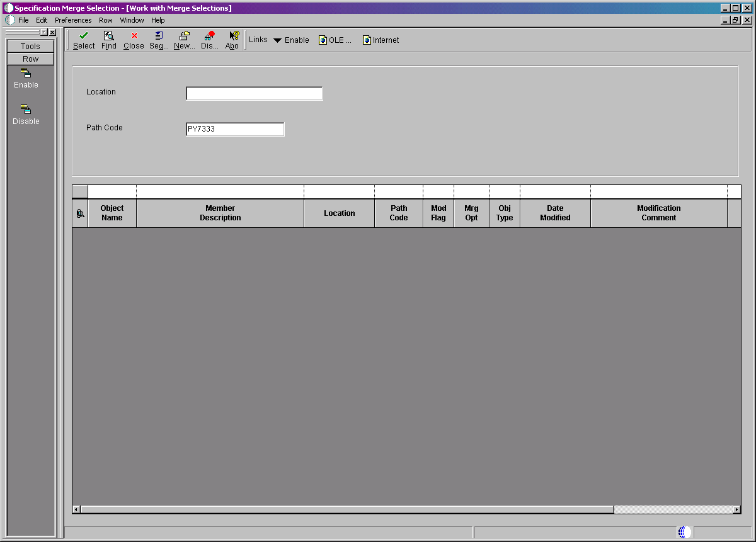Click the Path Code field containing PY7333
This screenshot has width=756, height=542.
pos(235,129)
